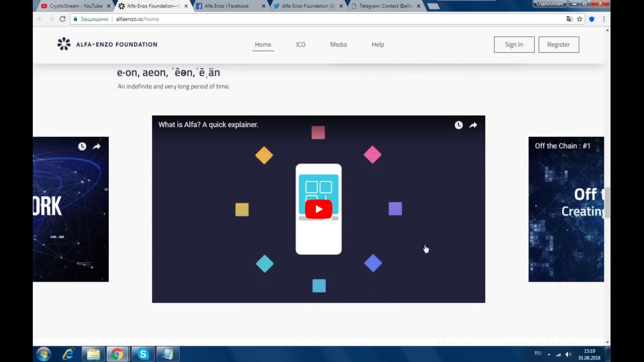Show hidden tray icons arrow
644x362 pixels.
(x=548, y=354)
